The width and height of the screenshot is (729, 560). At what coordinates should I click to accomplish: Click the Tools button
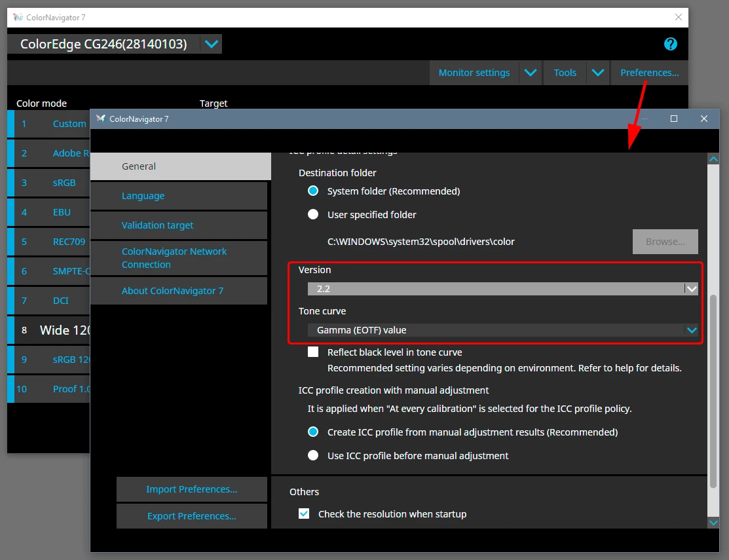tap(565, 73)
